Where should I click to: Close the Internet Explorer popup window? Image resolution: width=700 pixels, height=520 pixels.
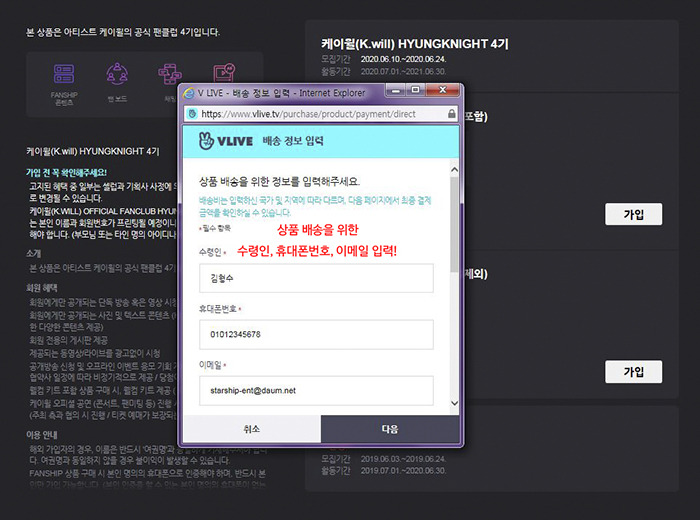(x=442, y=90)
